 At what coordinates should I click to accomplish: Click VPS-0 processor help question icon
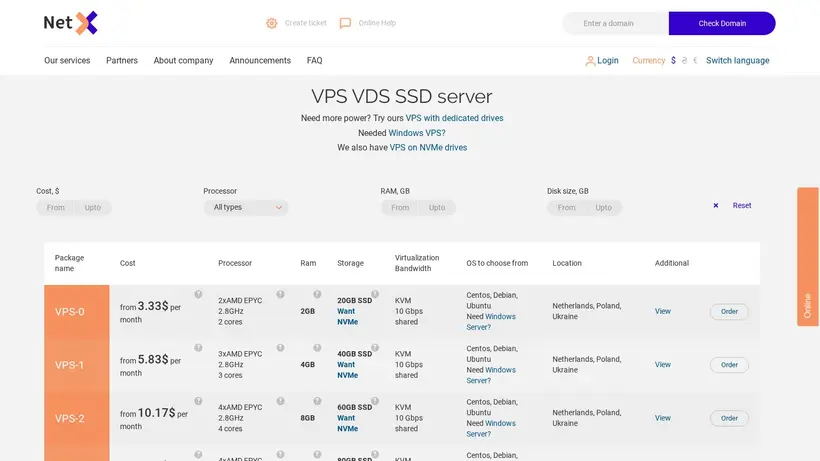point(280,294)
